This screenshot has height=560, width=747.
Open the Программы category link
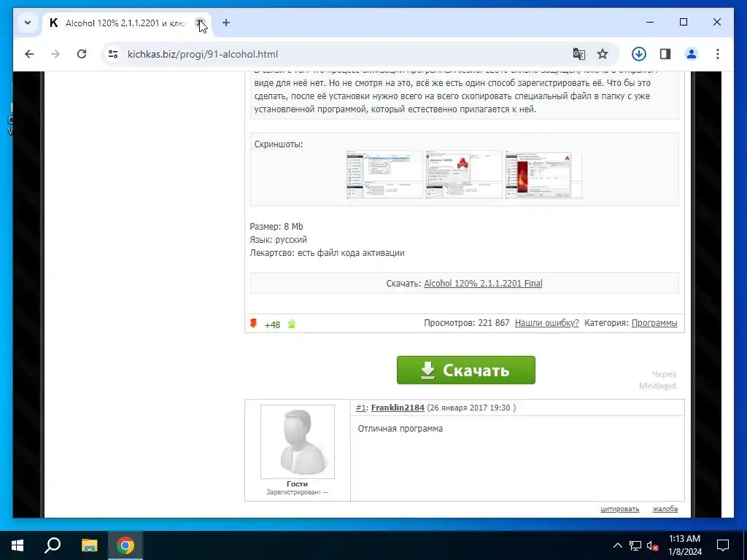coord(654,323)
